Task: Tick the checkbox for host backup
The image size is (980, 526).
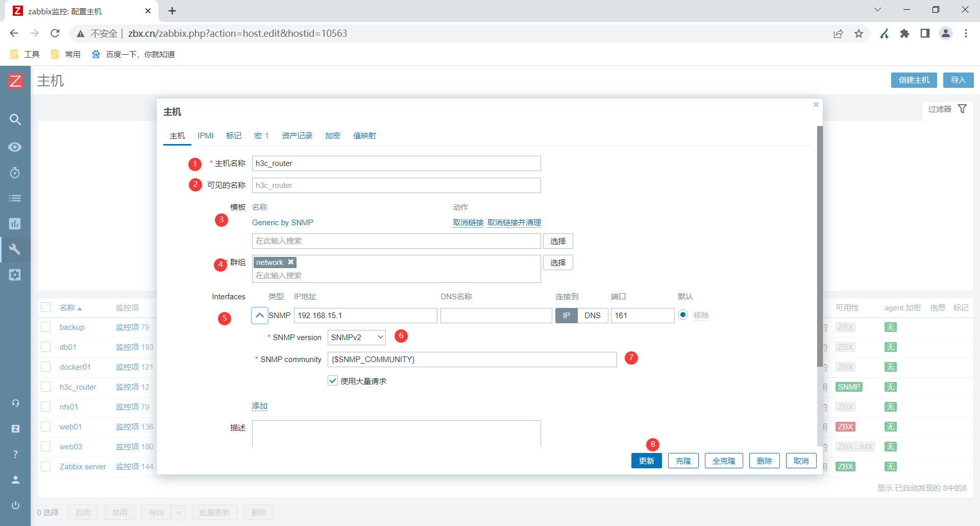Action: [x=46, y=327]
